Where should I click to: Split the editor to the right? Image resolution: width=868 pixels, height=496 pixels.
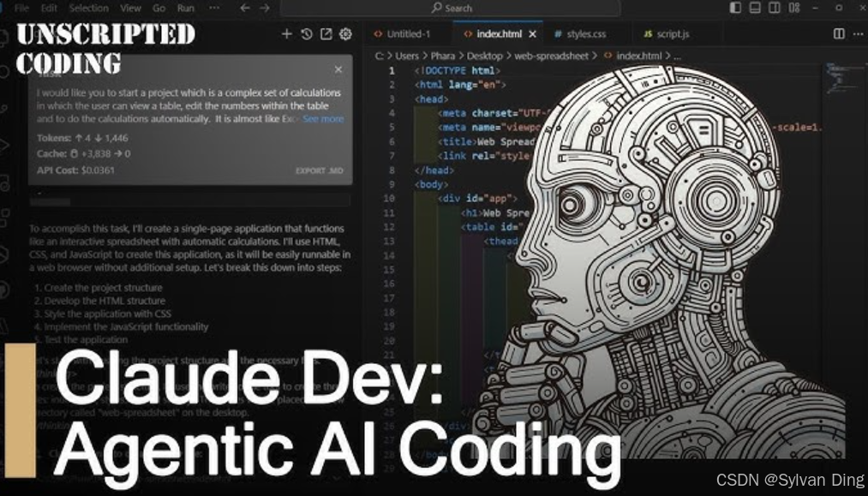pyautogui.click(x=839, y=33)
